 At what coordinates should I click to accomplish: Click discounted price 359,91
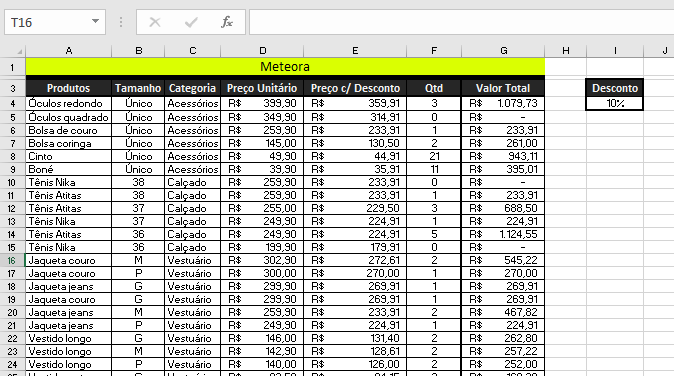355,104
